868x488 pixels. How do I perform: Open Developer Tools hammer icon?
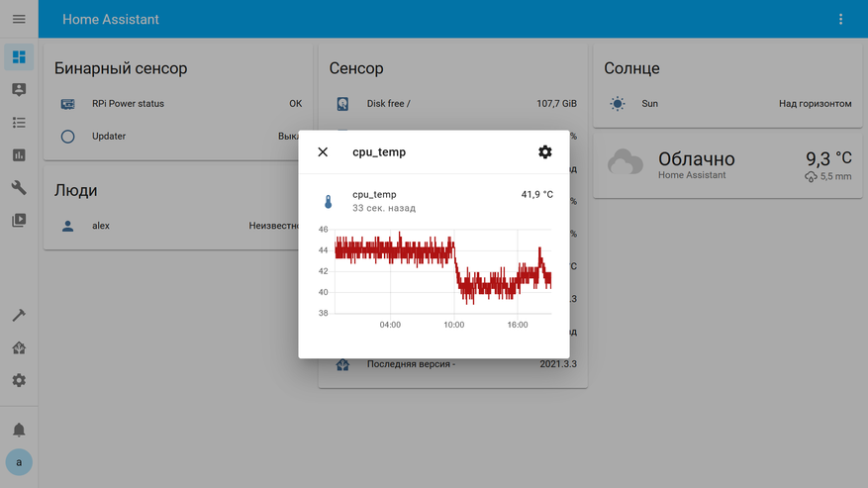[x=19, y=315]
